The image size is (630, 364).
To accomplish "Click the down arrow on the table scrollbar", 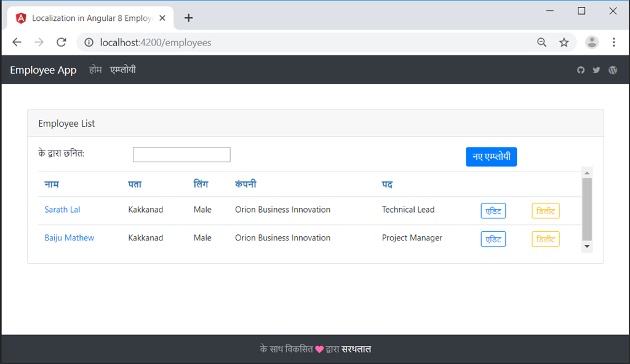I will click(587, 246).
